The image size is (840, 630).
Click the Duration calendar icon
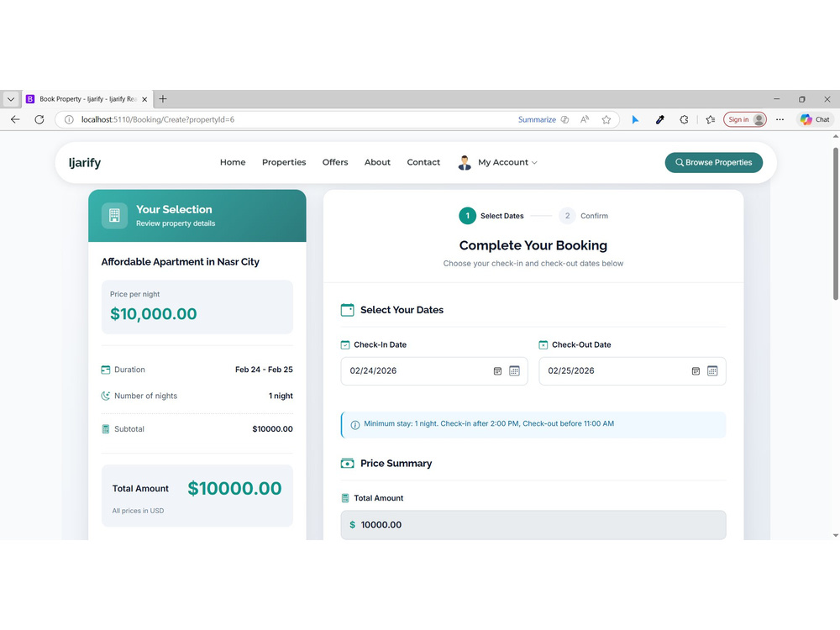pyautogui.click(x=106, y=370)
